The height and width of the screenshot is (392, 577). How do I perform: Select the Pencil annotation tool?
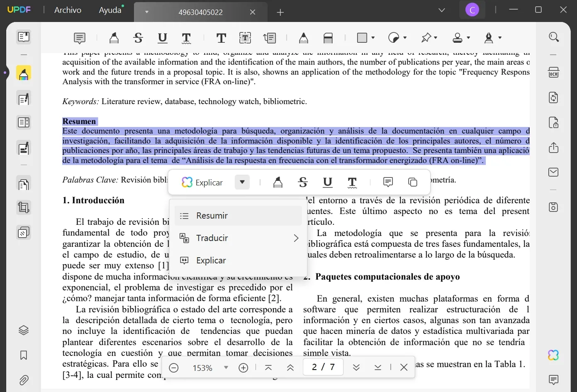click(x=303, y=38)
